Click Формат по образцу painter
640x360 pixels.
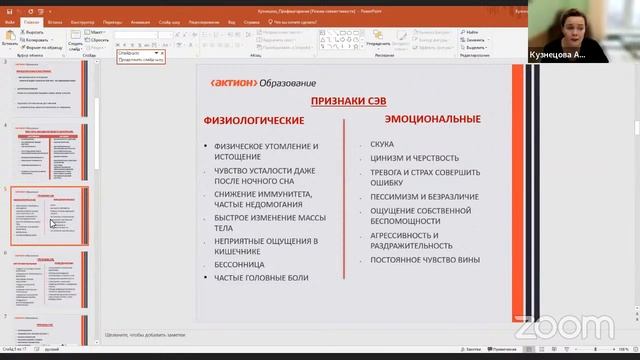41,47
